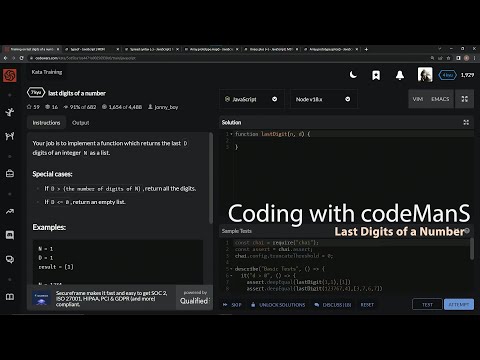Open the speech bubbles Discussions icon

[x=10, y=259]
